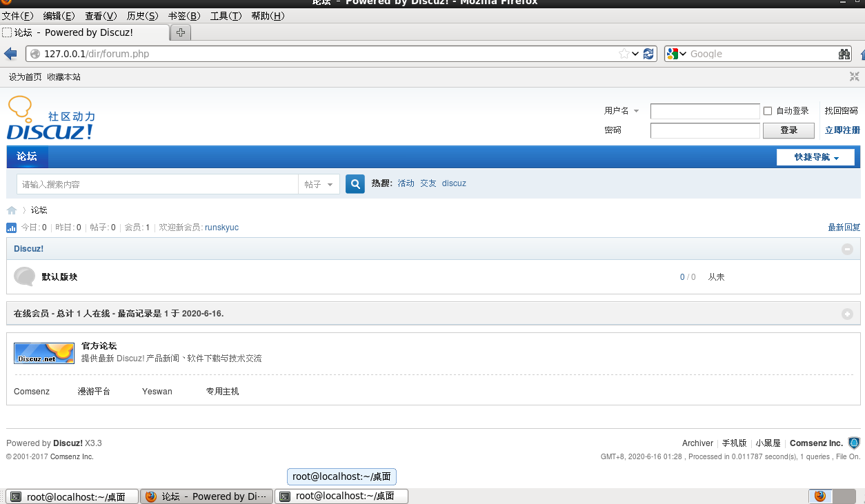Click the Archiver footer link
865x504 pixels.
[x=697, y=443]
